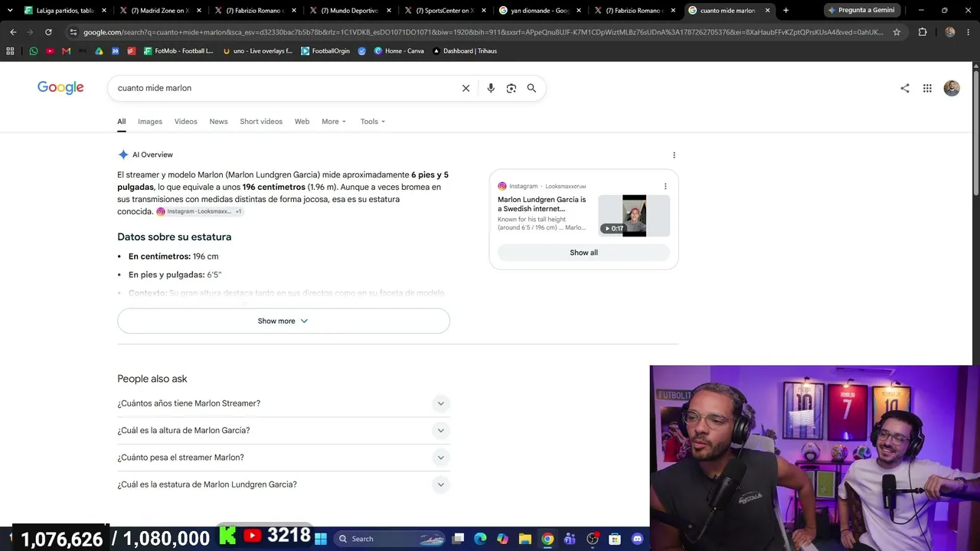Open the Google Drive bookmark
This screenshot has height=551, width=980.
coord(99,51)
